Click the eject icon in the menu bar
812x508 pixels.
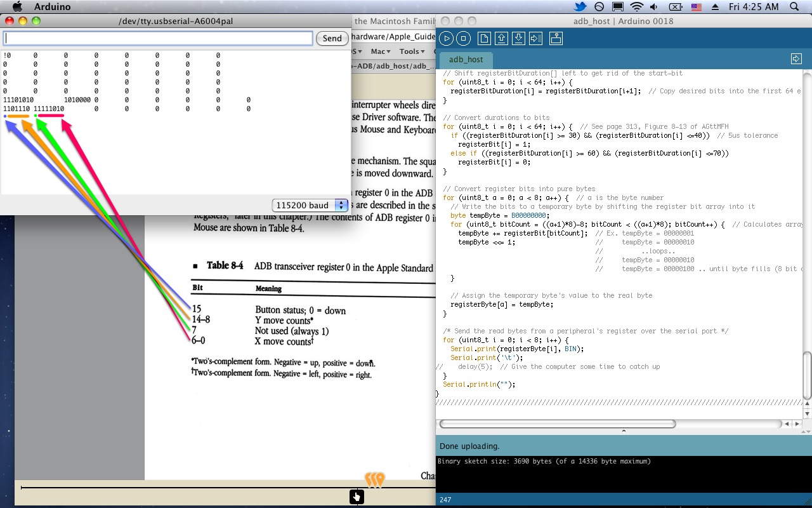click(x=715, y=7)
